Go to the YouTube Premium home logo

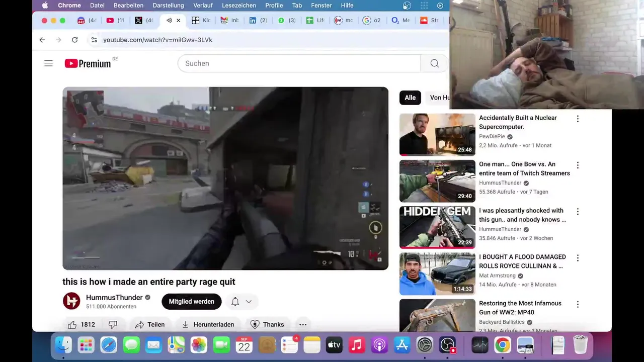point(88,63)
